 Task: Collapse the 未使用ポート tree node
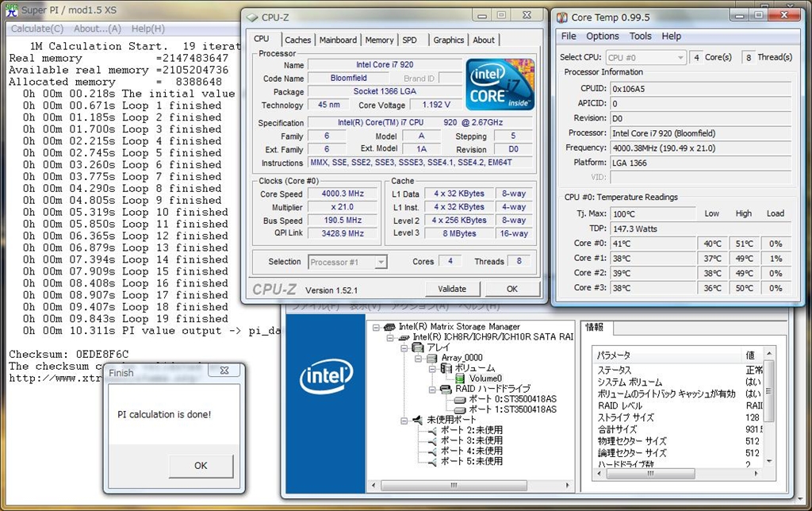[404, 421]
